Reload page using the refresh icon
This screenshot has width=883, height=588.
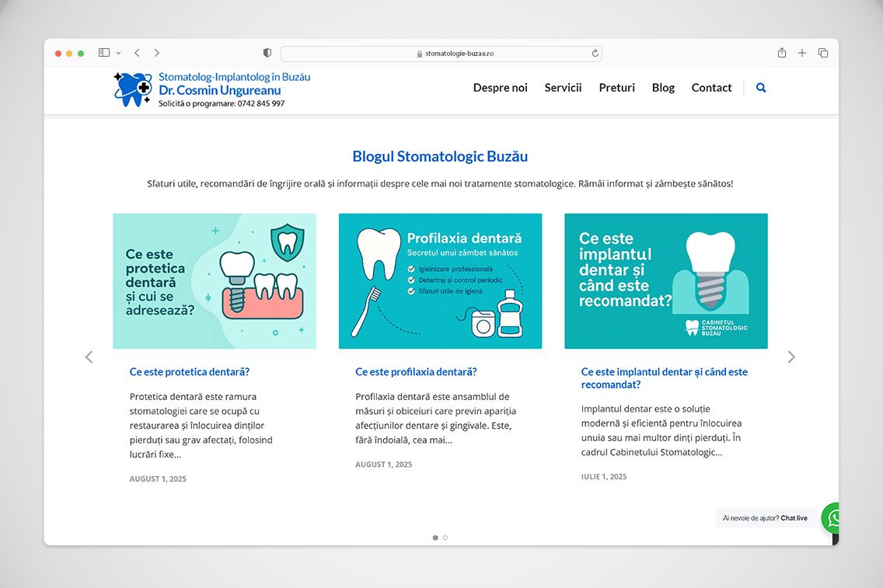tap(595, 54)
